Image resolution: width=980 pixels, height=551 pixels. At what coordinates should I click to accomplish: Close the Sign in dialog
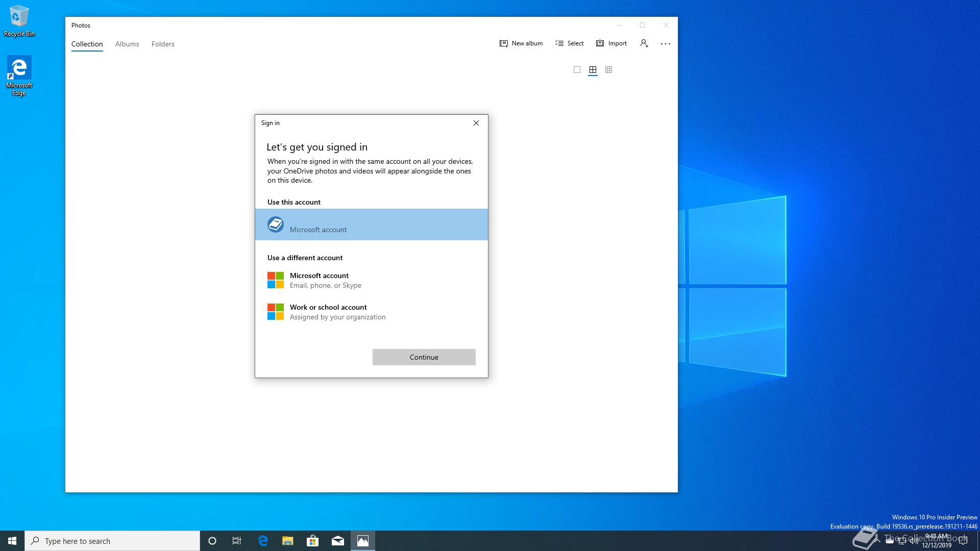tap(476, 123)
